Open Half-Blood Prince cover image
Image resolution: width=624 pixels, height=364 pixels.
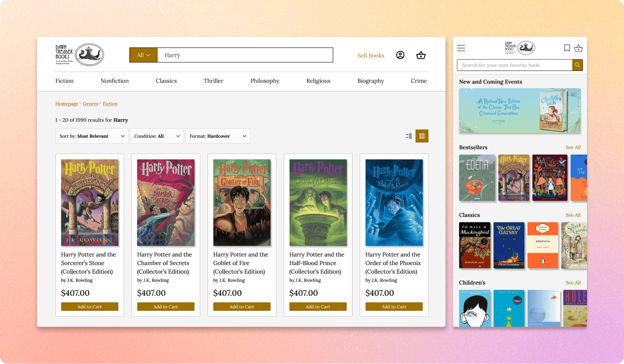[x=318, y=203]
